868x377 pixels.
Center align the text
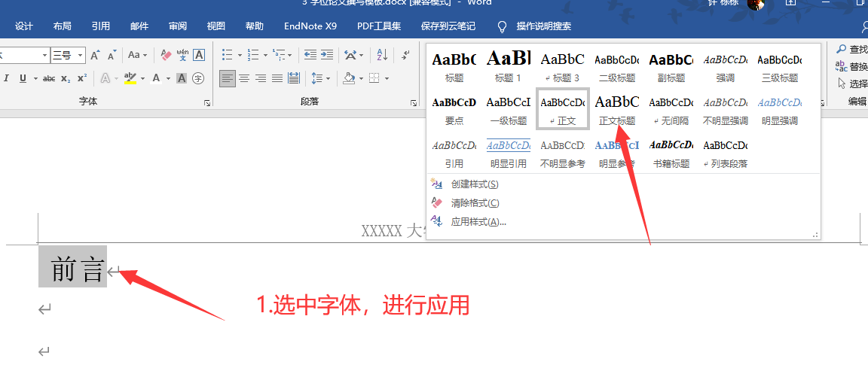(x=244, y=78)
